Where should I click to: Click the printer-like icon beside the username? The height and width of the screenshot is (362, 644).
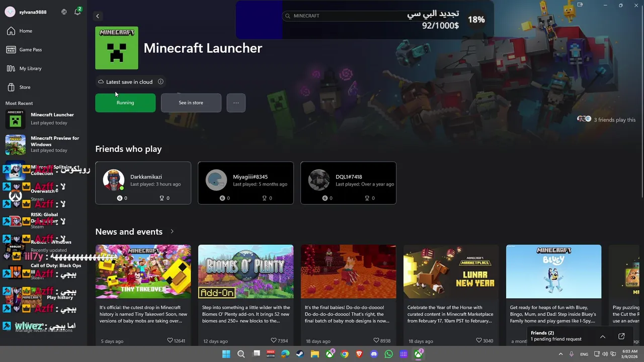point(64,12)
